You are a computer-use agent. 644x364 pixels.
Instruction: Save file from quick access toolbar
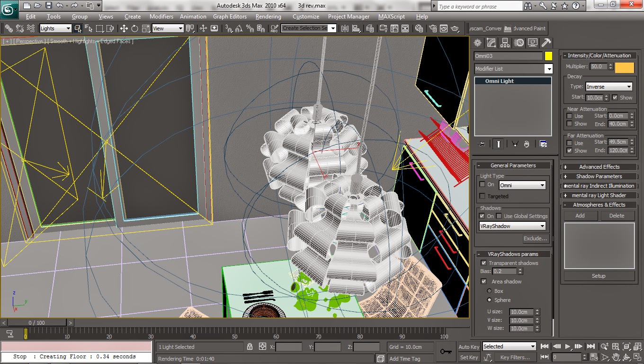49,6
